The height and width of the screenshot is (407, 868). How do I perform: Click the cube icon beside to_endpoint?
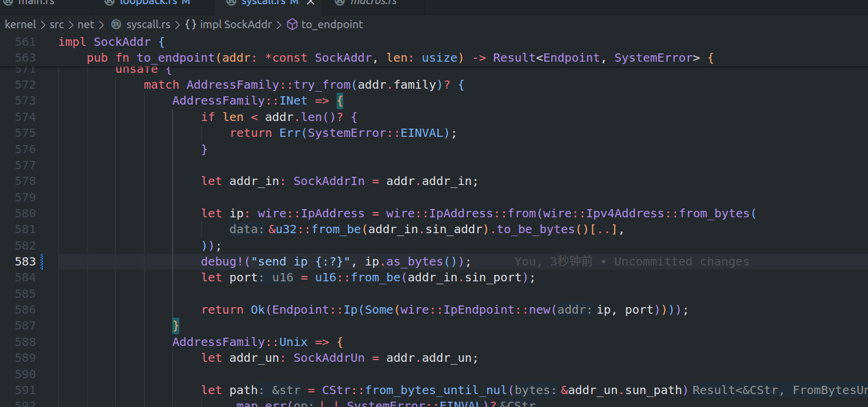click(x=292, y=25)
